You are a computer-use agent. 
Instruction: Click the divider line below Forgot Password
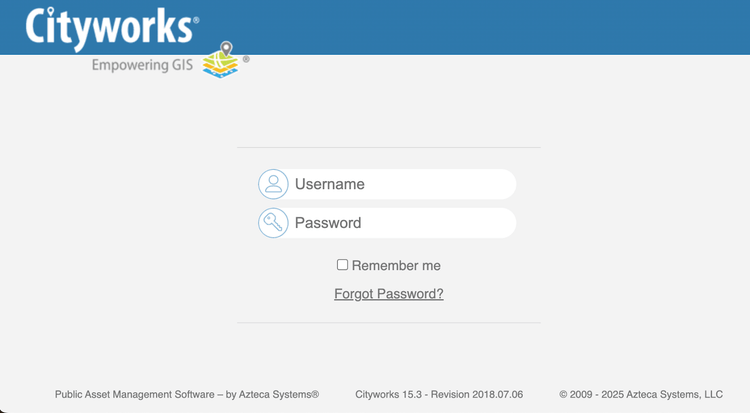(388, 323)
